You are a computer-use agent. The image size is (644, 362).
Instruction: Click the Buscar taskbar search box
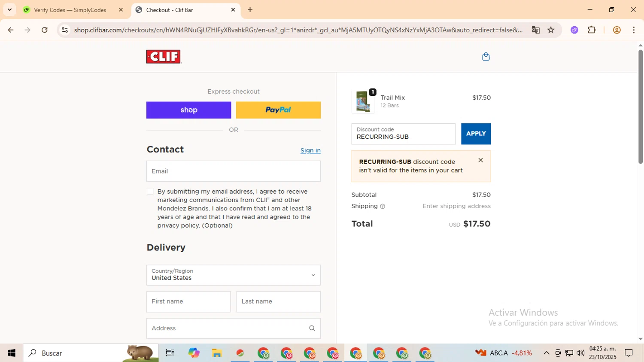[x=91, y=353]
